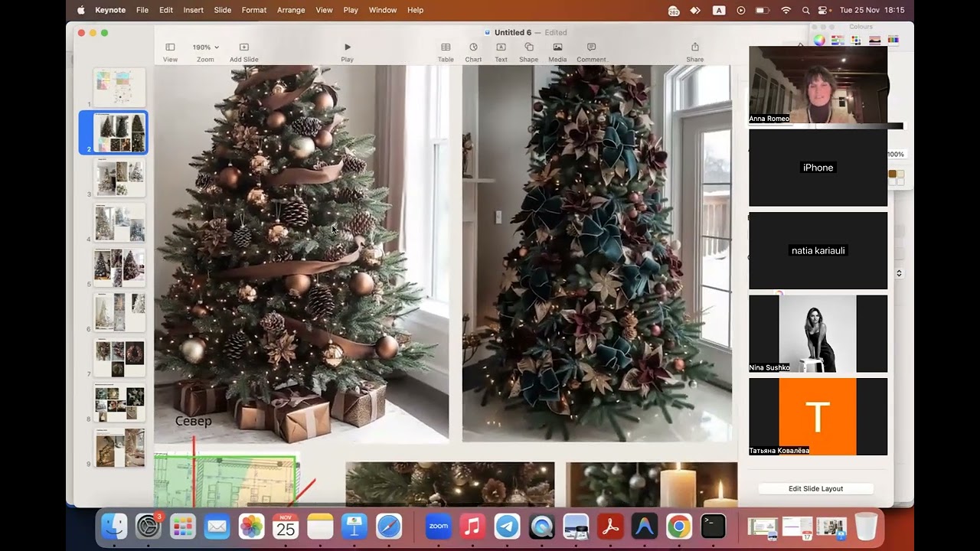980x551 pixels.
Task: Click Татьяна Ковалёва's participant tile
Action: 818,416
